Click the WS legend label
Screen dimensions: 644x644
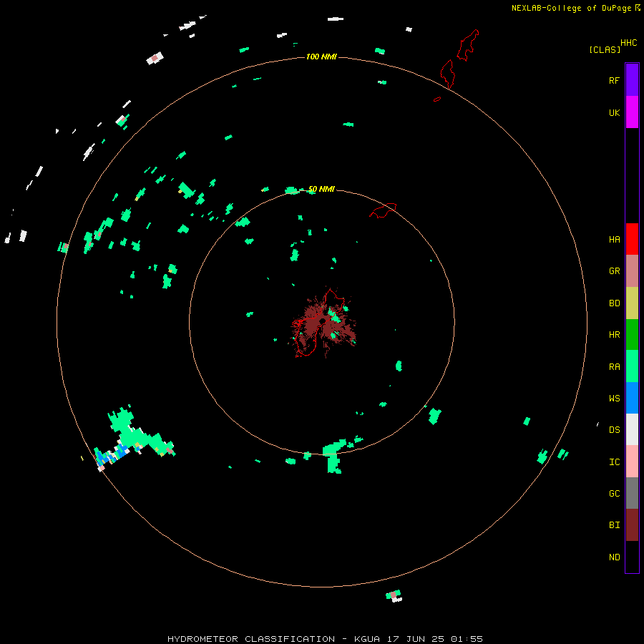(x=614, y=398)
